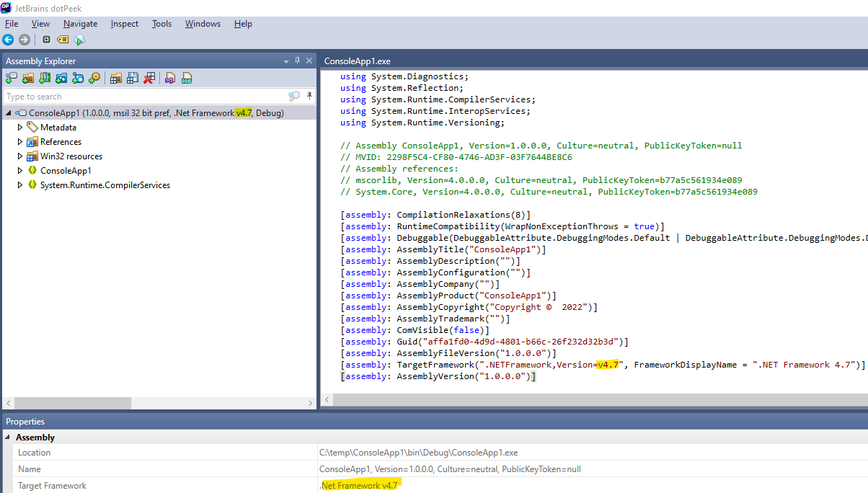Click the Add process gear icon

pyautogui.click(x=94, y=78)
